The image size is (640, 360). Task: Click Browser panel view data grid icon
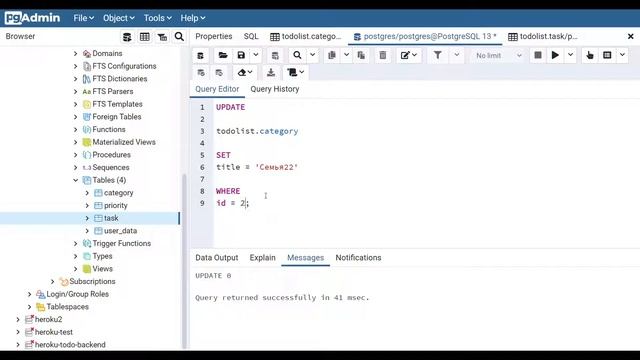click(144, 37)
